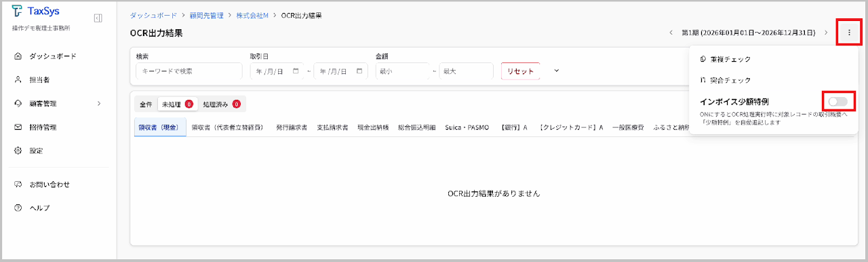This screenshot has width=868, height=262.
Task: Open calendar picker for end date
Action: [x=359, y=71]
